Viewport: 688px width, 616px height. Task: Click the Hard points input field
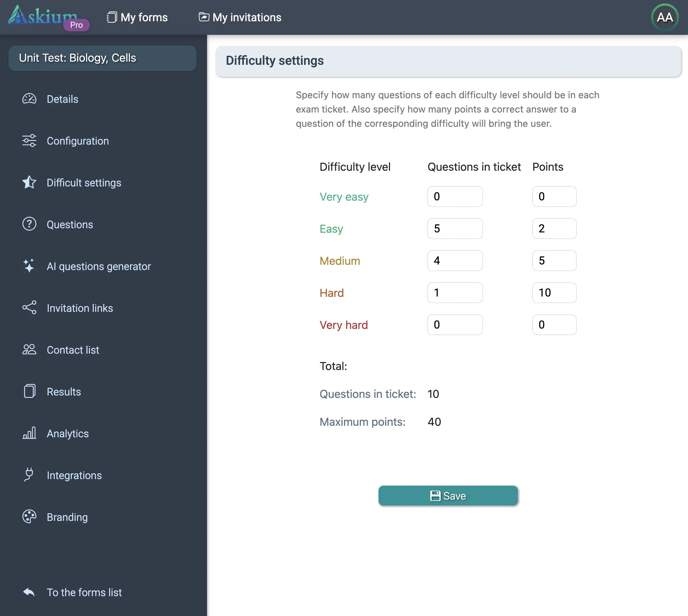click(554, 293)
